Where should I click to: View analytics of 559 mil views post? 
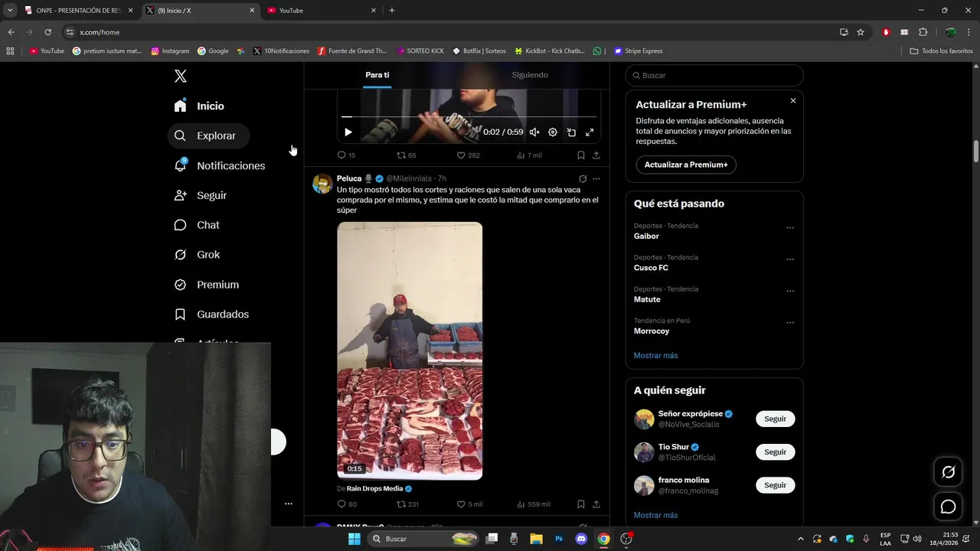(534, 504)
